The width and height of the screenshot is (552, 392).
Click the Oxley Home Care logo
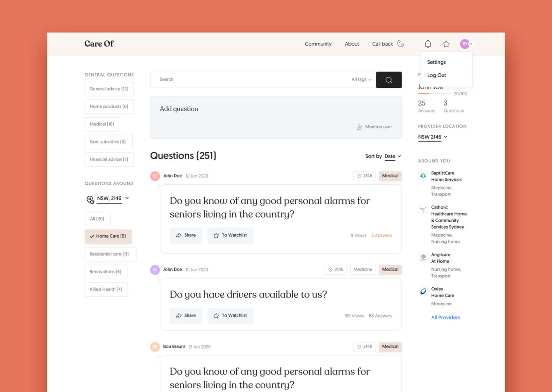click(x=423, y=292)
